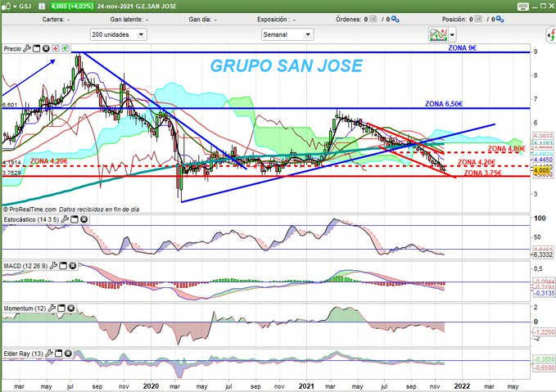Open the 200 unidades dropdown

118,34
